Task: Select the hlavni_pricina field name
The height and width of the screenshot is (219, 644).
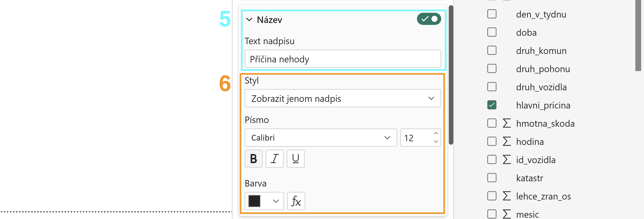Action: coord(543,105)
